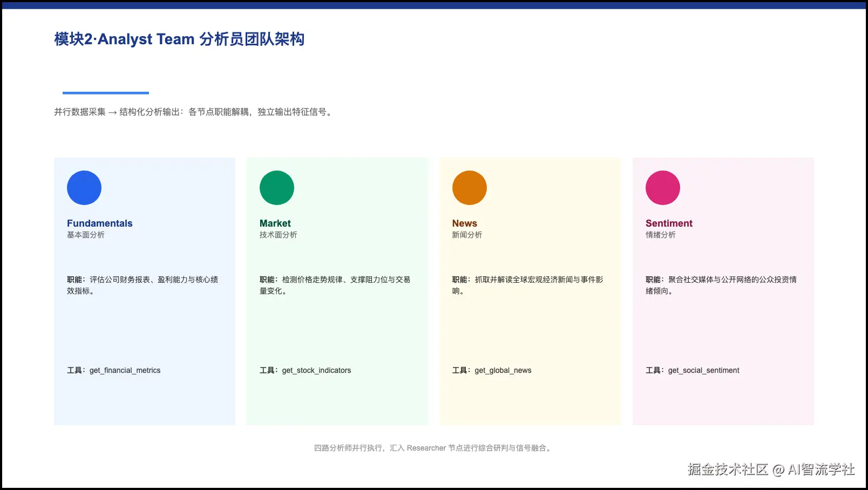Screen dimensions: 868x490
Task: Click the Fundamentals 职能 description about 财务报表
Action: [x=143, y=285]
